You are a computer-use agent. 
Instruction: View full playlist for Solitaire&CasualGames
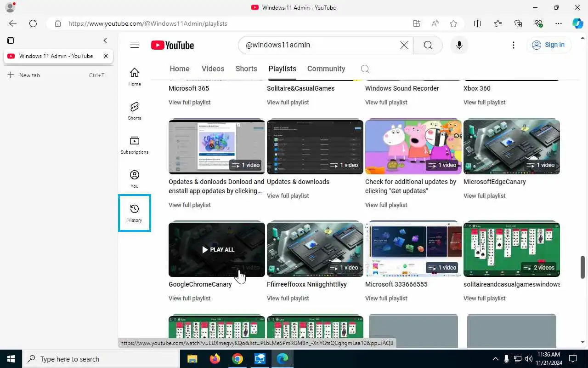click(x=288, y=103)
